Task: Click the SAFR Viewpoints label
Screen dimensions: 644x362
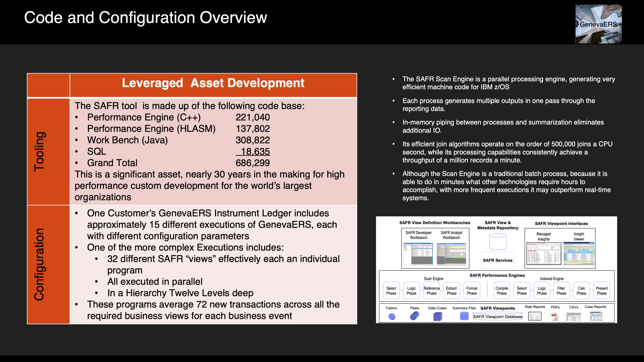Action: 498,308
